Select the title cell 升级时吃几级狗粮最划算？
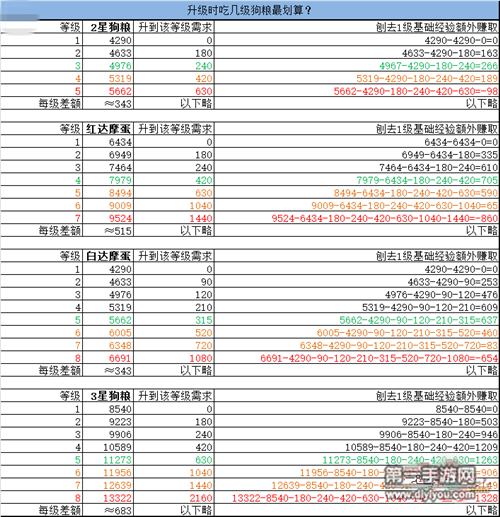The height and width of the screenshot is (517, 500). (x=249, y=10)
